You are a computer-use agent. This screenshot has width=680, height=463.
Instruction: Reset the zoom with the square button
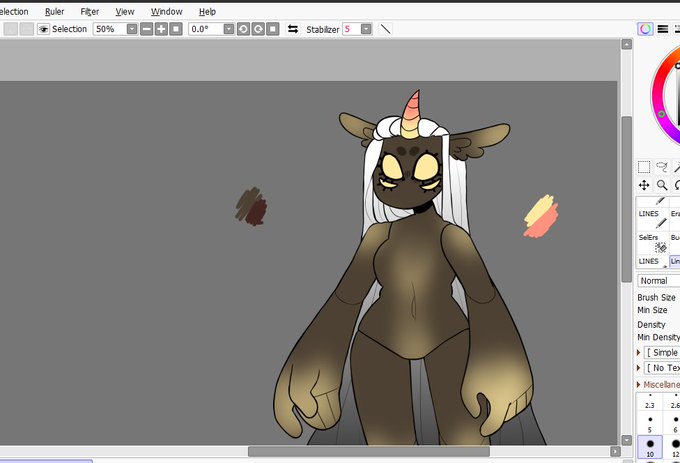tap(176, 29)
